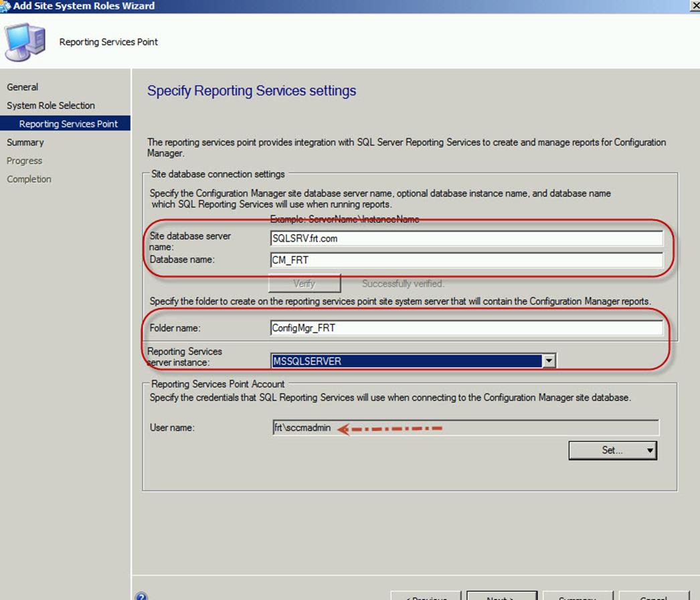Viewport: 700px width, 600px height.
Task: Click the Site database server name field
Action: (466, 238)
